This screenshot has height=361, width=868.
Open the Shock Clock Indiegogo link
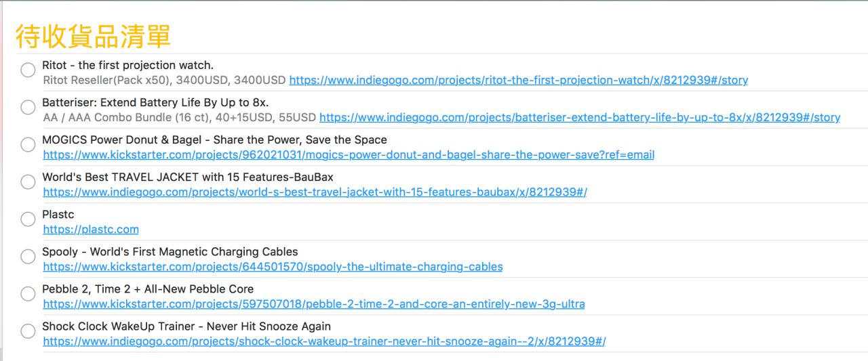pos(324,341)
